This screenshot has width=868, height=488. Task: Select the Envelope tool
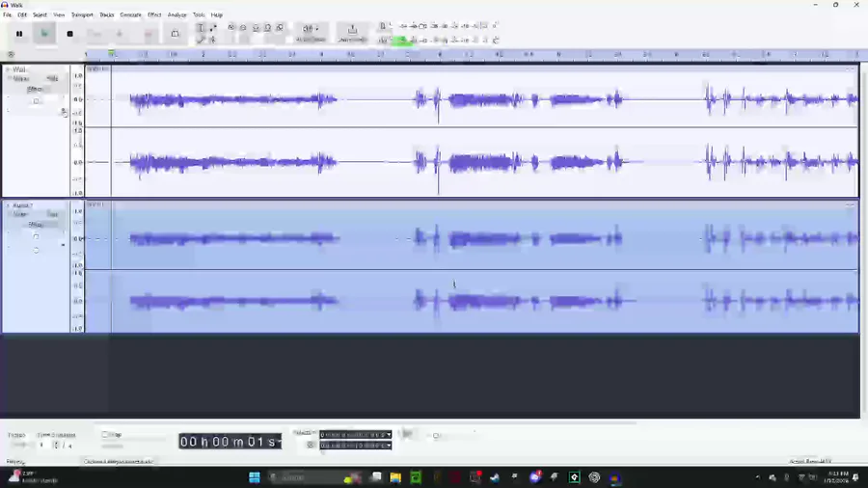213,28
